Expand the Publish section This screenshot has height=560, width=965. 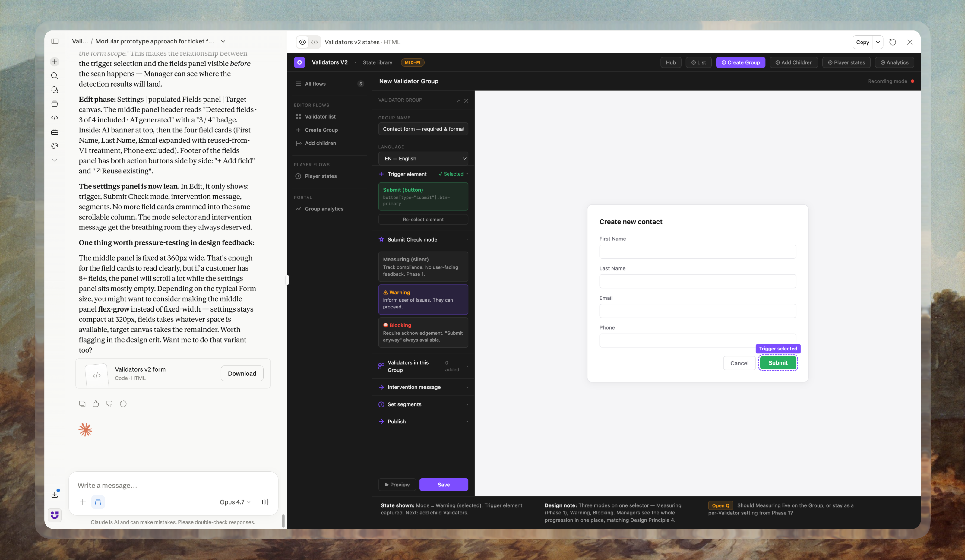point(423,422)
